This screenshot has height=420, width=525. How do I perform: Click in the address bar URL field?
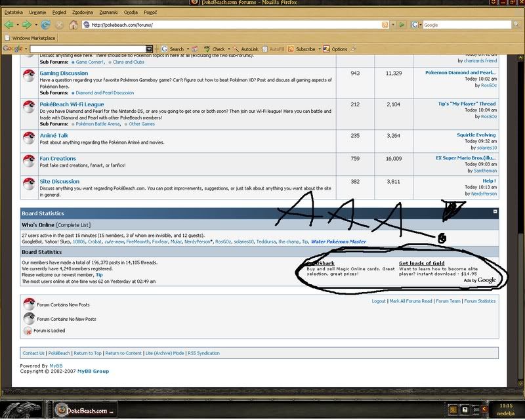click(x=234, y=25)
